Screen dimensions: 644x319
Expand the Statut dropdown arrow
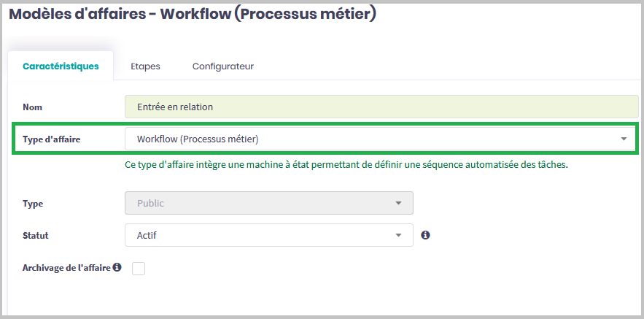click(398, 236)
